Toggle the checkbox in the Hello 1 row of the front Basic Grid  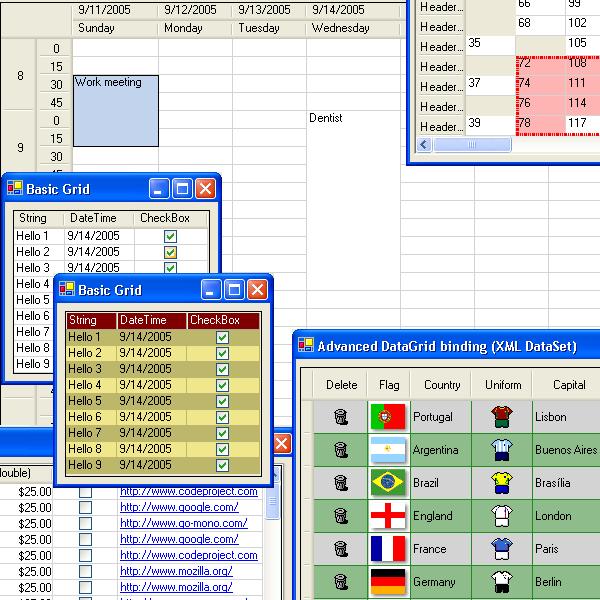tap(222, 338)
